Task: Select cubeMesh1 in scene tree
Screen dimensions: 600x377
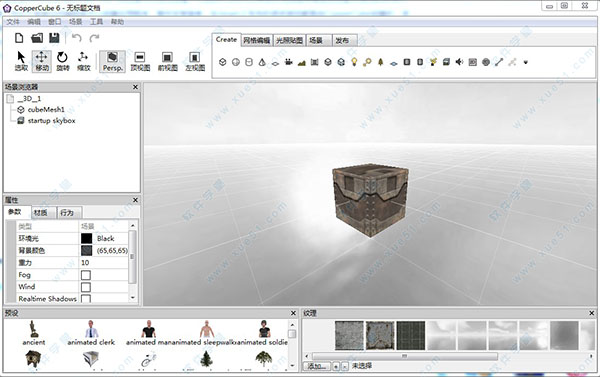Action: [x=46, y=109]
